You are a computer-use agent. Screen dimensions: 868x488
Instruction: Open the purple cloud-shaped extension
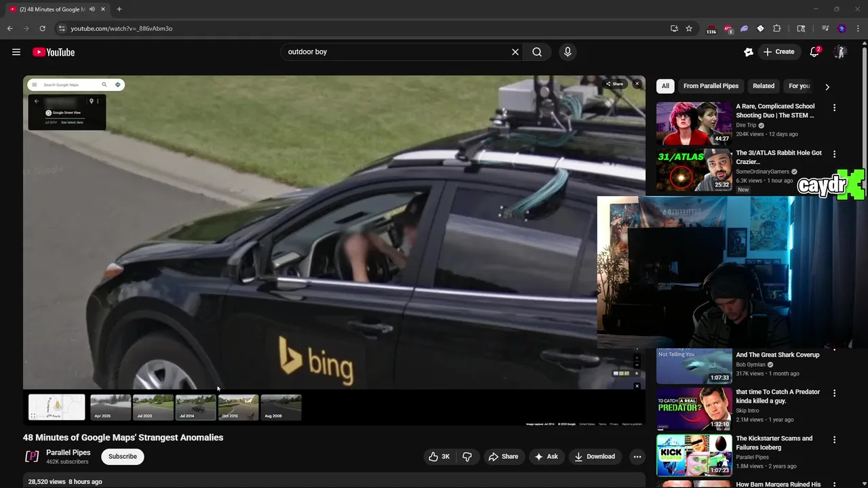tap(744, 28)
